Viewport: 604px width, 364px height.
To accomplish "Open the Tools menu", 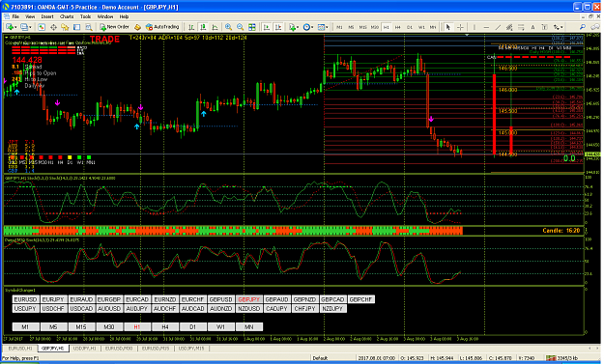I will click(85, 16).
